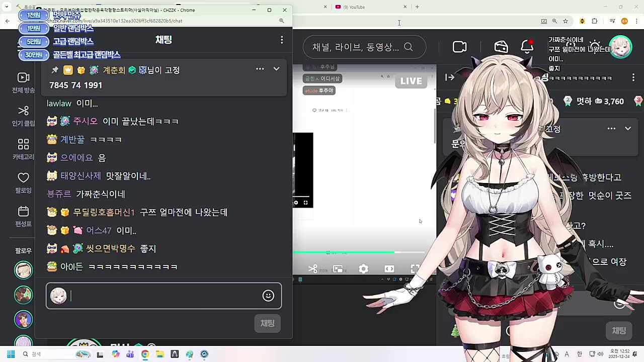
Task: Open the 편성표 calendar icon in sidebar
Action: coord(23,211)
